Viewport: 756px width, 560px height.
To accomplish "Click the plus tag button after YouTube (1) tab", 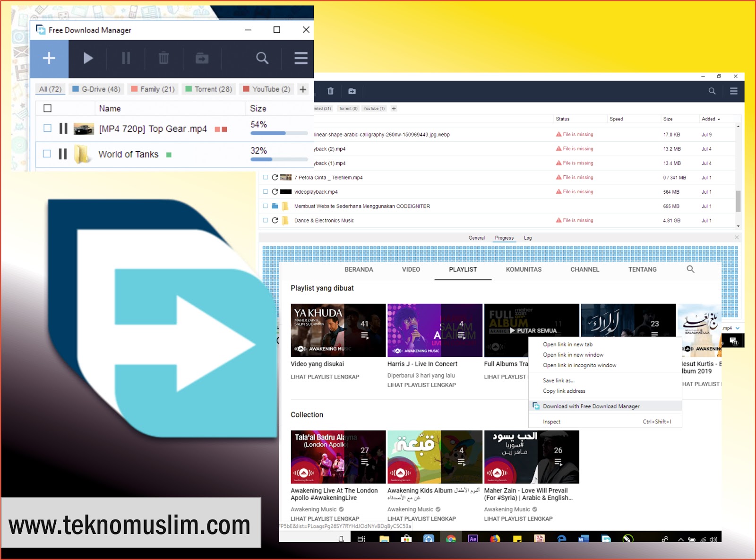I will (x=394, y=108).
